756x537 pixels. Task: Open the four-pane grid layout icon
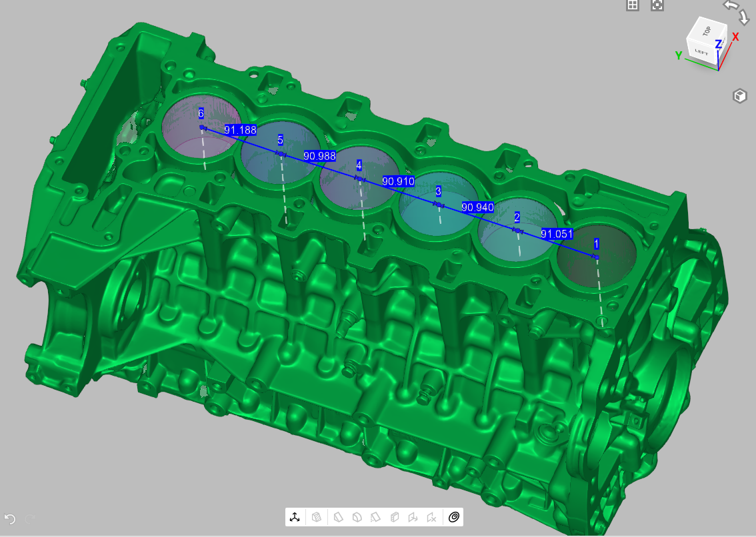[x=633, y=5]
